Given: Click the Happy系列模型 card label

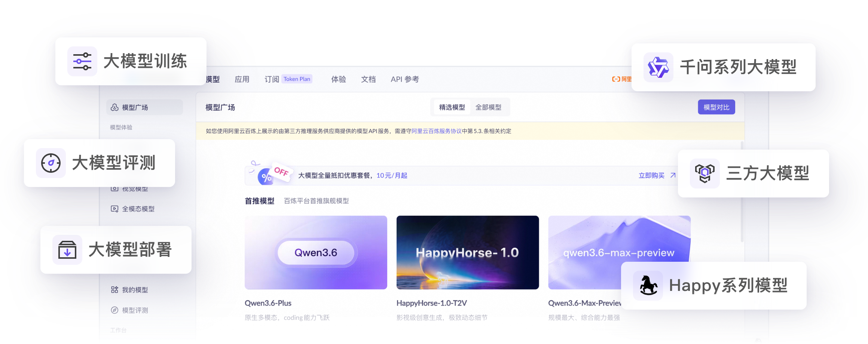Looking at the screenshot, I should click(x=728, y=286).
